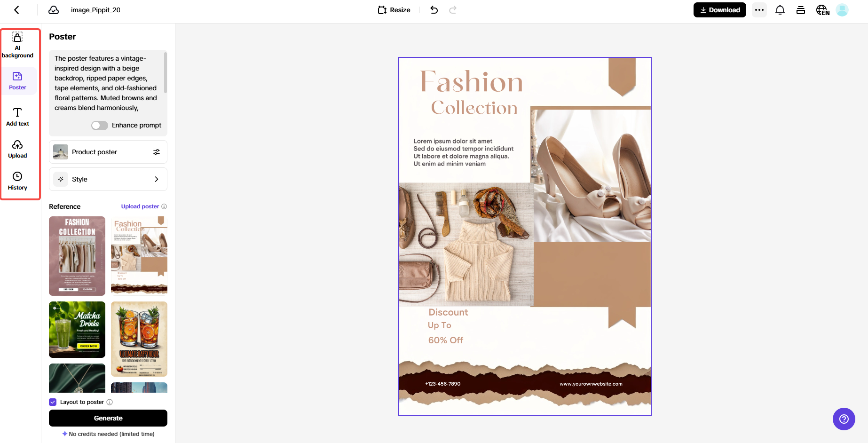Viewport: 868px width, 443px height.
Task: Click the image_Pippit_20 project name
Action: (x=95, y=10)
